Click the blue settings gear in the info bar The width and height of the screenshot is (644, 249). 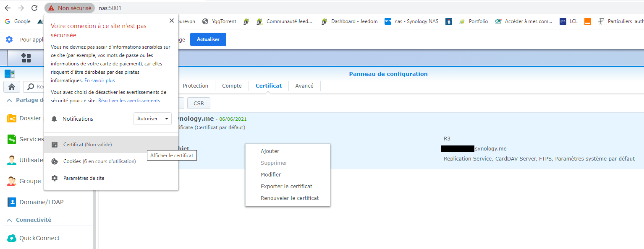9,39
